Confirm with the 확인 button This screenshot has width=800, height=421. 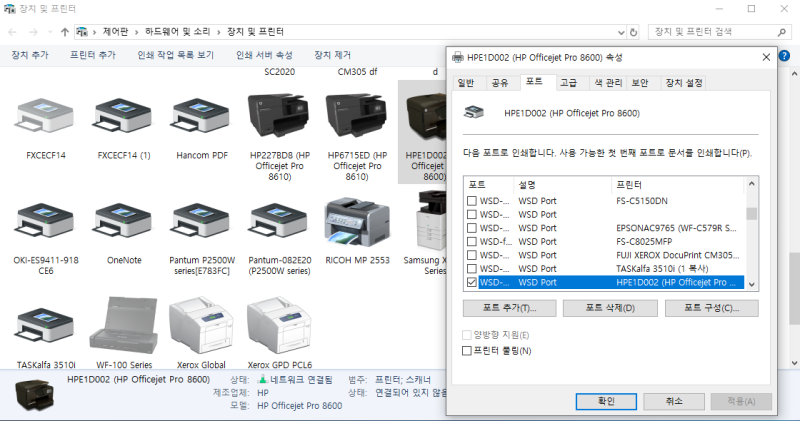606,401
